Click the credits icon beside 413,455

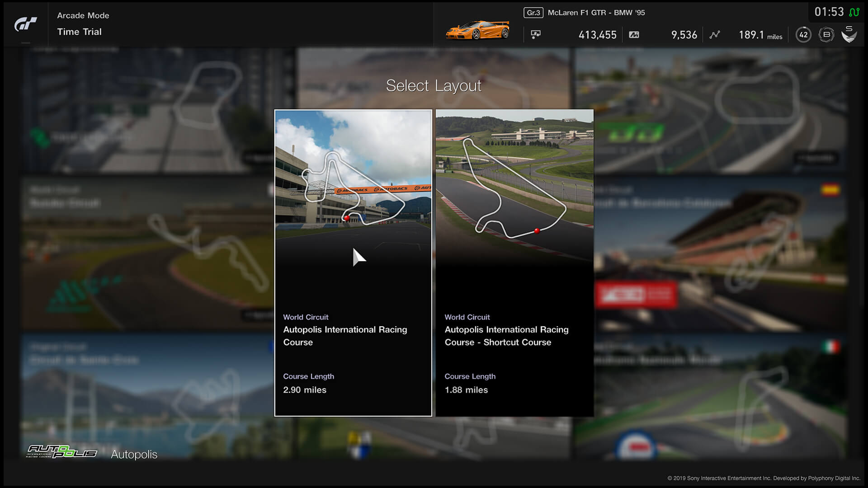pos(536,34)
